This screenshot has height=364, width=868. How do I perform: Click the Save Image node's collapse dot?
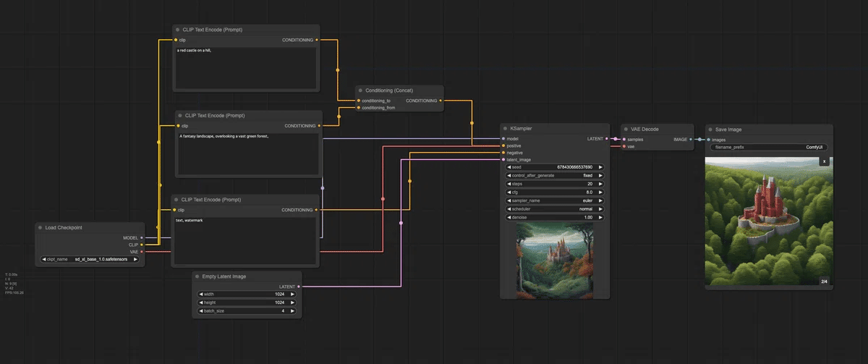coord(710,130)
